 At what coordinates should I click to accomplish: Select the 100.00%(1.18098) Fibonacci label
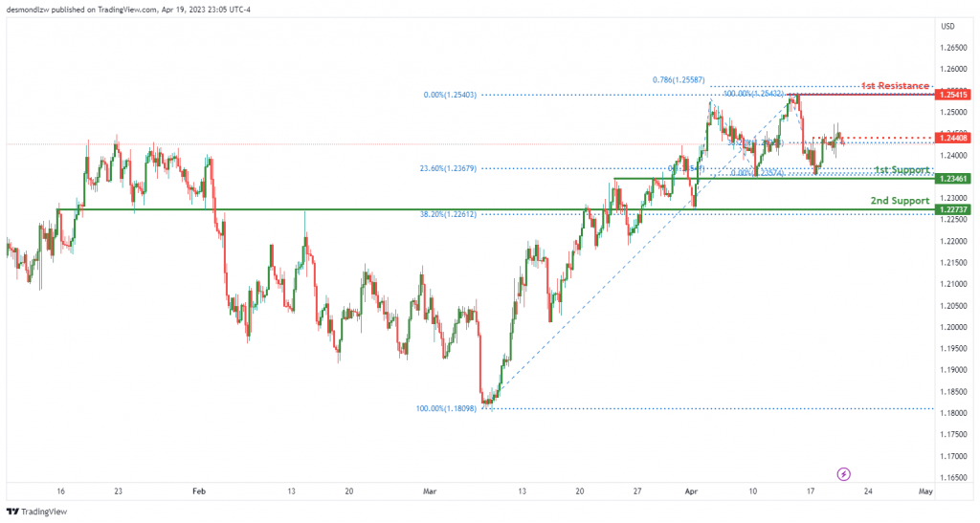click(x=446, y=409)
